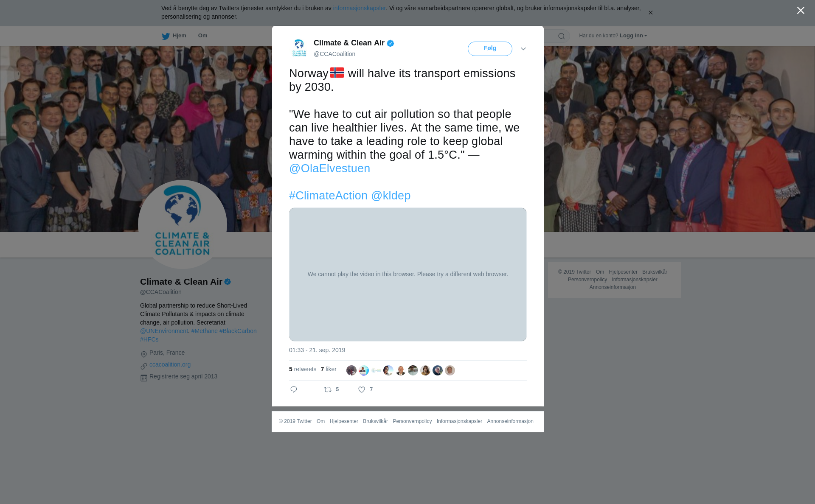Image resolution: width=815 pixels, height=504 pixels.
Task: Click the Twitter bird Hjem icon
Action: tap(166, 36)
